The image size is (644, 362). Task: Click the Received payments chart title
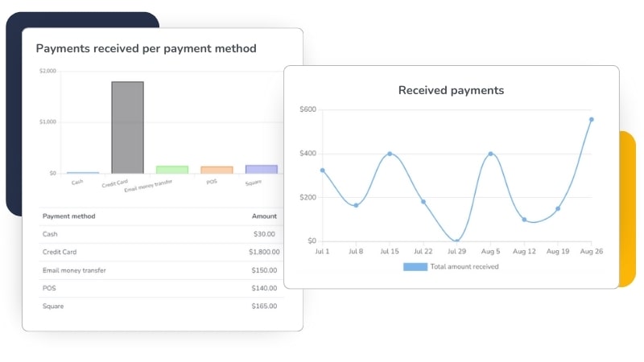click(451, 90)
